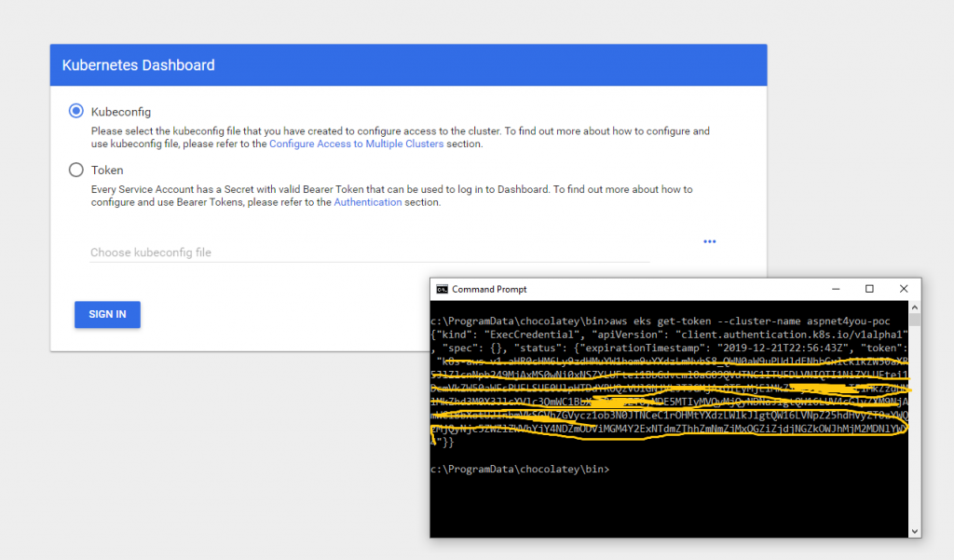The image size is (954, 560).
Task: Click the Command Prompt title text
Action: (489, 289)
